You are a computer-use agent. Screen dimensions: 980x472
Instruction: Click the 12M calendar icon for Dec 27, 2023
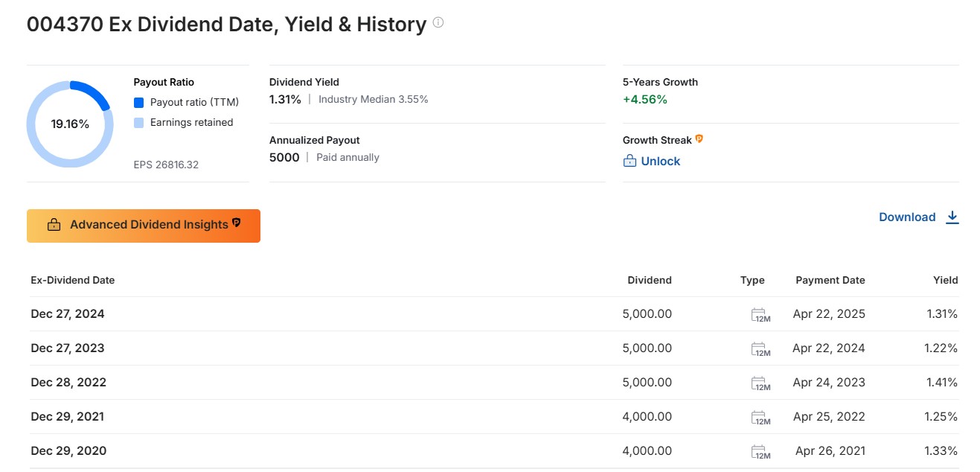(760, 348)
